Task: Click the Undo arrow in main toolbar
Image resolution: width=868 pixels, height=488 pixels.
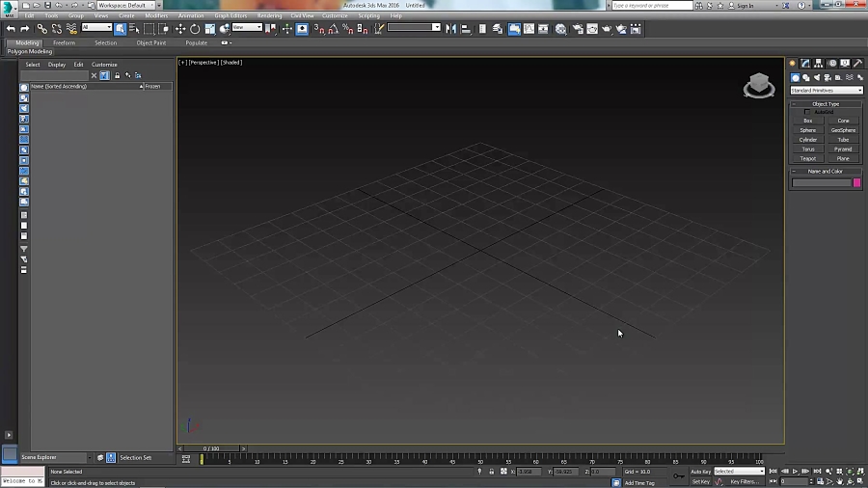Action: pos(11,29)
